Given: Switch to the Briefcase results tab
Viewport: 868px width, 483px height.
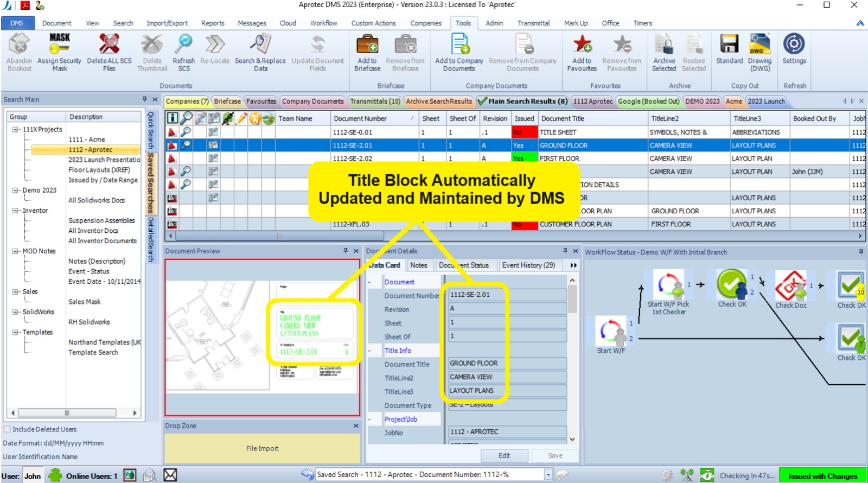Looking at the screenshot, I should click(227, 101).
